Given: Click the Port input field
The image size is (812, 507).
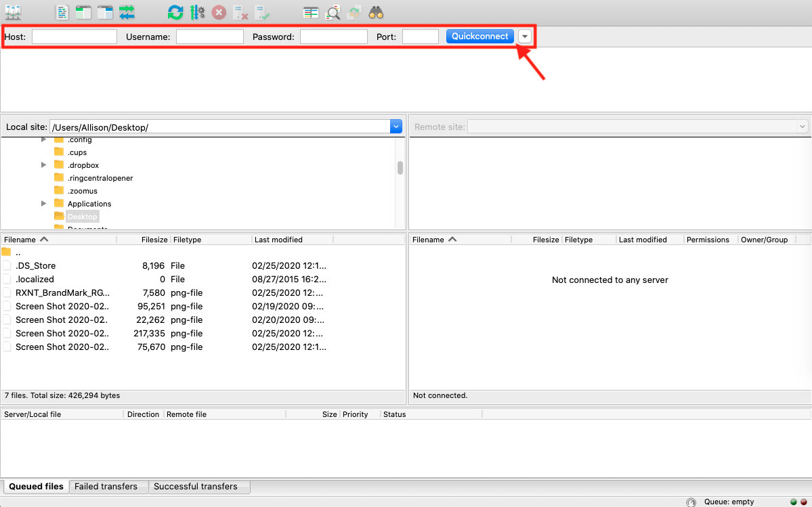Looking at the screenshot, I should (x=421, y=37).
